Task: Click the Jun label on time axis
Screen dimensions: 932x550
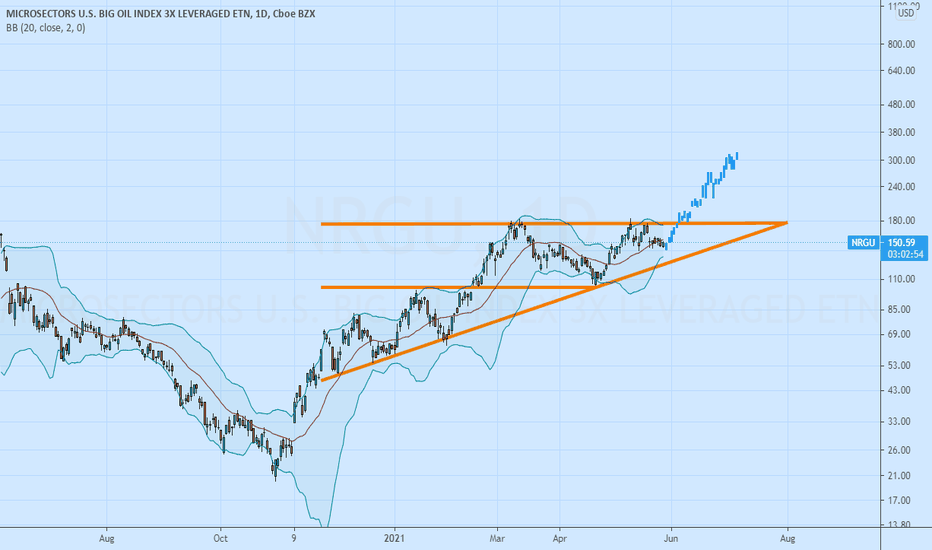Action: pyautogui.click(x=671, y=539)
